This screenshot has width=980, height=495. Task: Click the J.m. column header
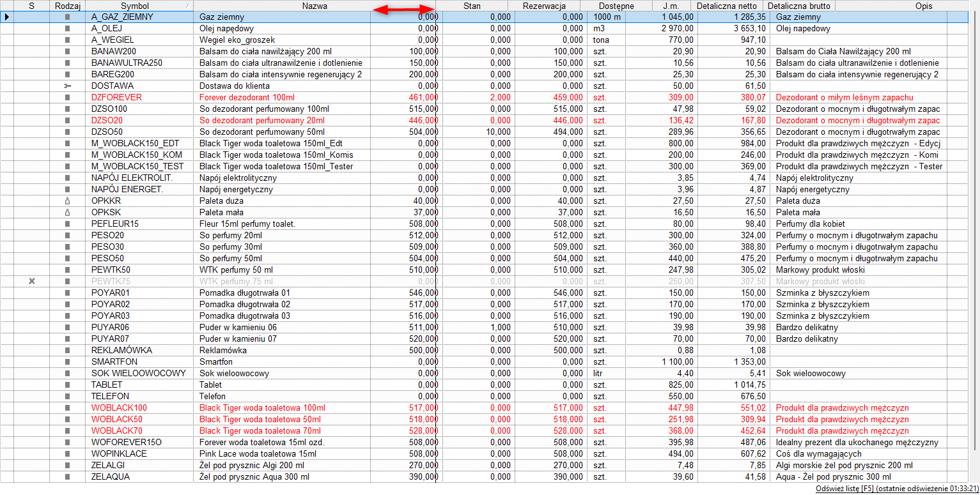point(671,6)
